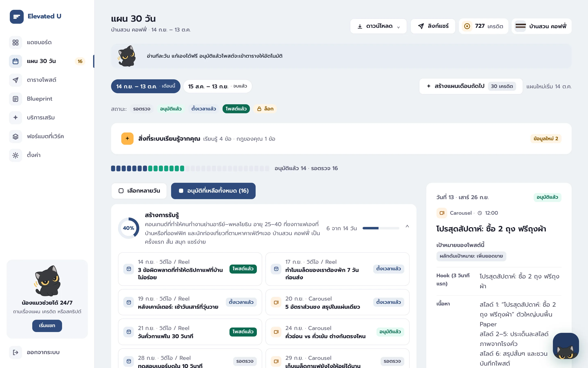
Task: Select the 14 ก.ย. – 13 ต.ค. period tab
Action: pos(146,86)
